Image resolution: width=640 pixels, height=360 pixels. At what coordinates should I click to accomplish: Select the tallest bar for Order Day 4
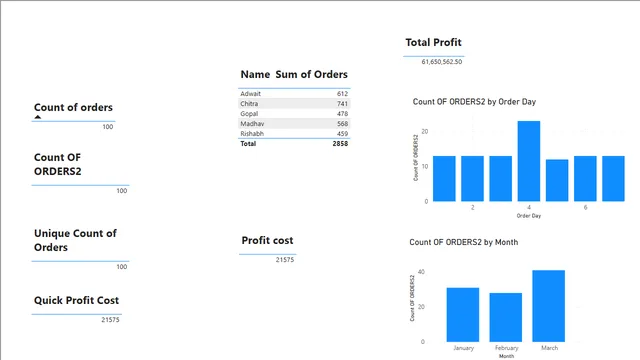tap(529, 161)
